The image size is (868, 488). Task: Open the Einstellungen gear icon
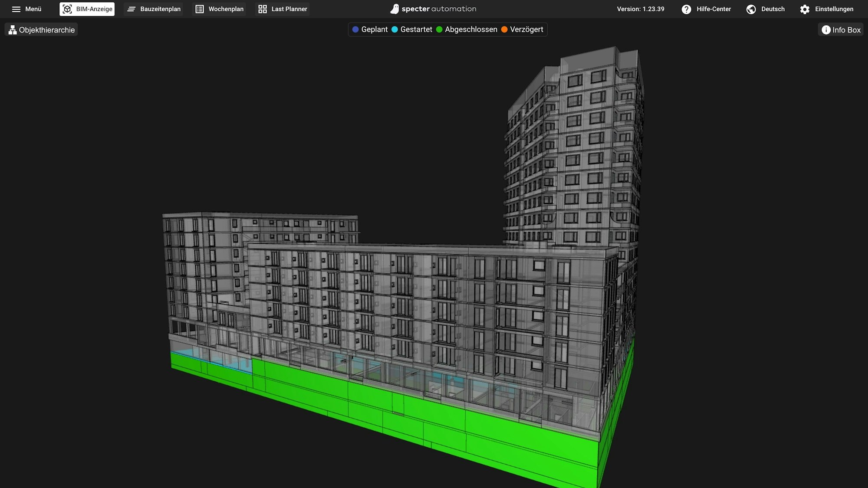(x=805, y=9)
